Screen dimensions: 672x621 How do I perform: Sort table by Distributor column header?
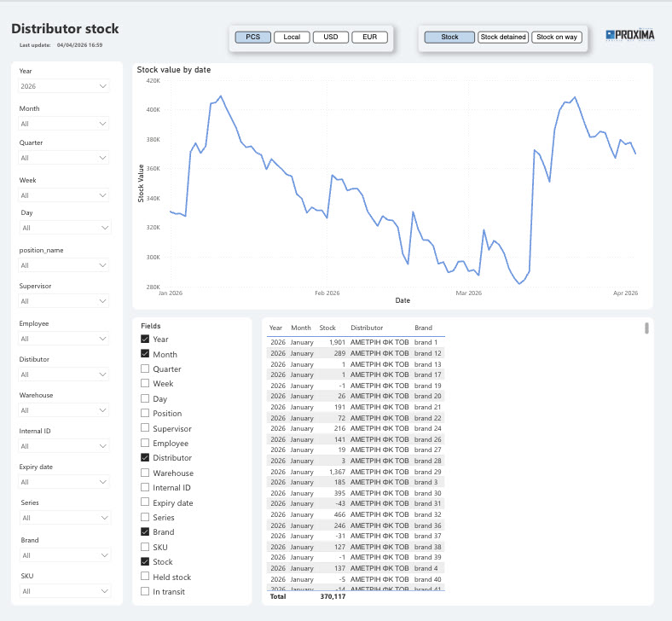click(367, 328)
